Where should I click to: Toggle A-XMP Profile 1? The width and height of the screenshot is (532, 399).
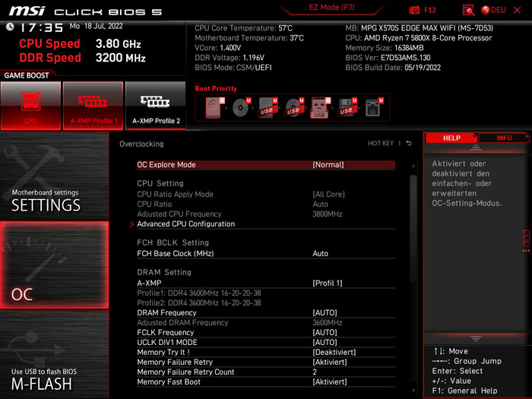[x=93, y=106]
